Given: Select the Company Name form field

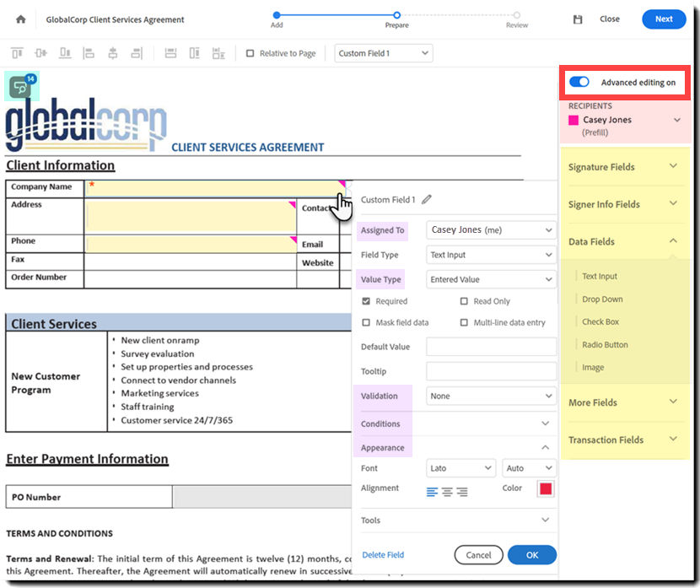Looking at the screenshot, I should coord(215,188).
